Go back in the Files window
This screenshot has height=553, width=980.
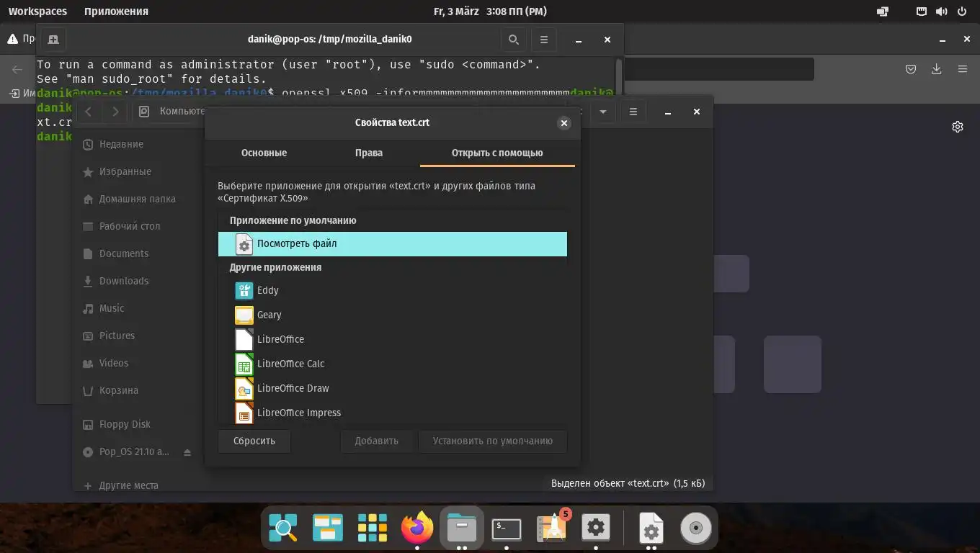[x=89, y=112]
